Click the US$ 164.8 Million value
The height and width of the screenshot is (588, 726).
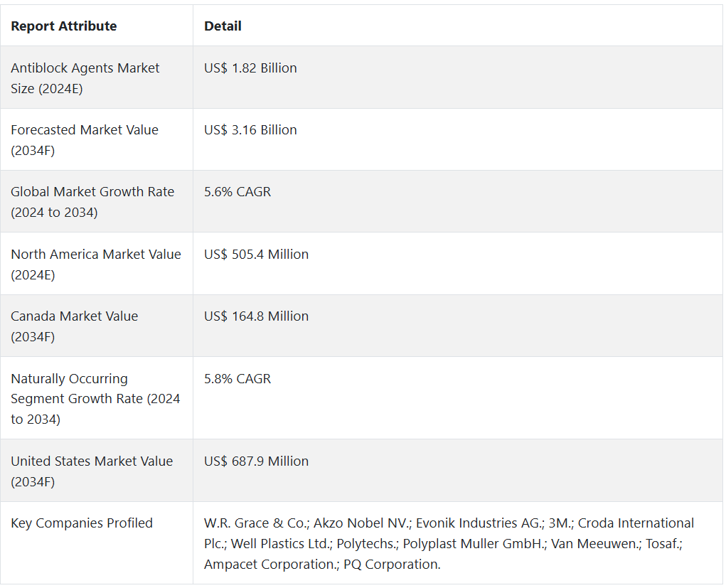point(256,316)
